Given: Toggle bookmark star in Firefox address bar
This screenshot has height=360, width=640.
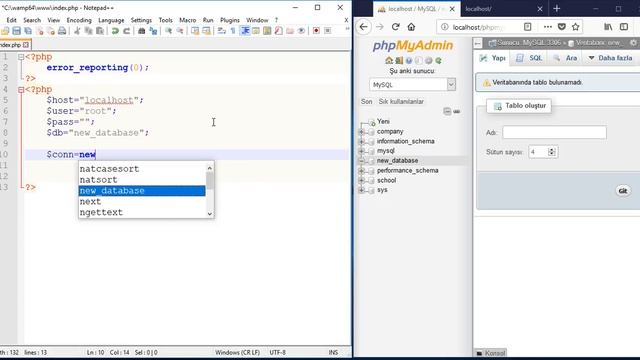Looking at the screenshot, I should (x=576, y=27).
